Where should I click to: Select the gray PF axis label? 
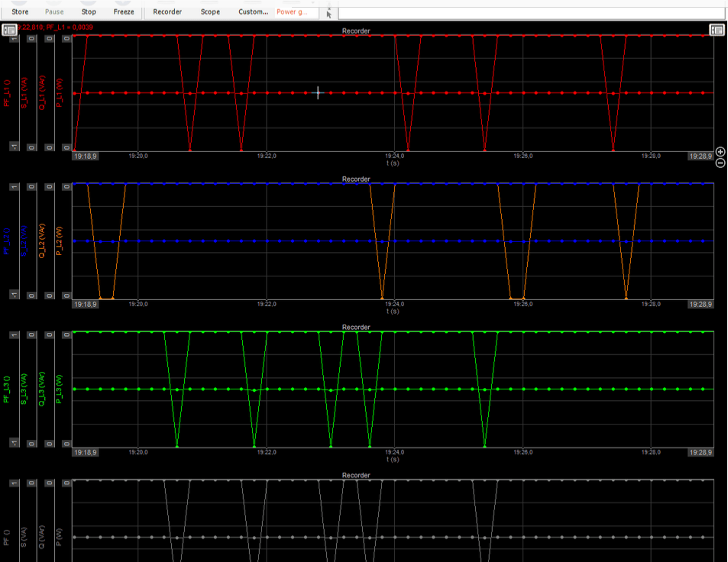click(7, 538)
